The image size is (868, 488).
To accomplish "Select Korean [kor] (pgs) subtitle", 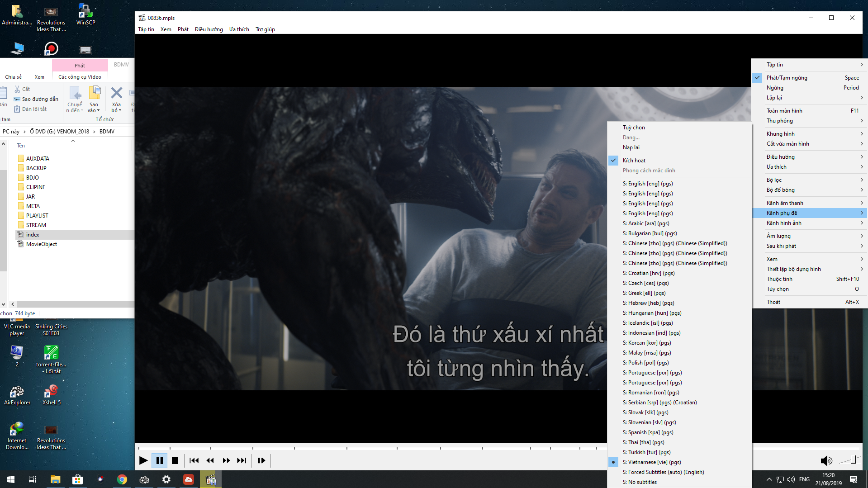I will click(679, 343).
